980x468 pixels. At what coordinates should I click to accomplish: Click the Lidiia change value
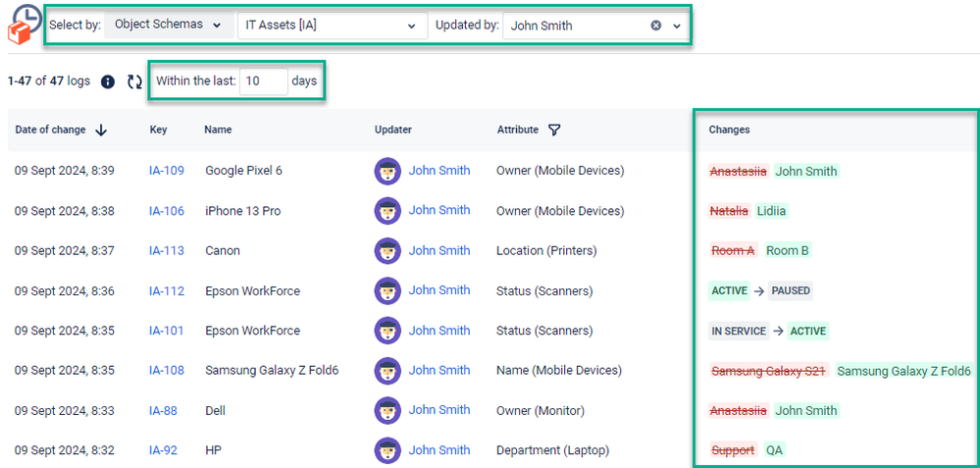[x=771, y=211]
